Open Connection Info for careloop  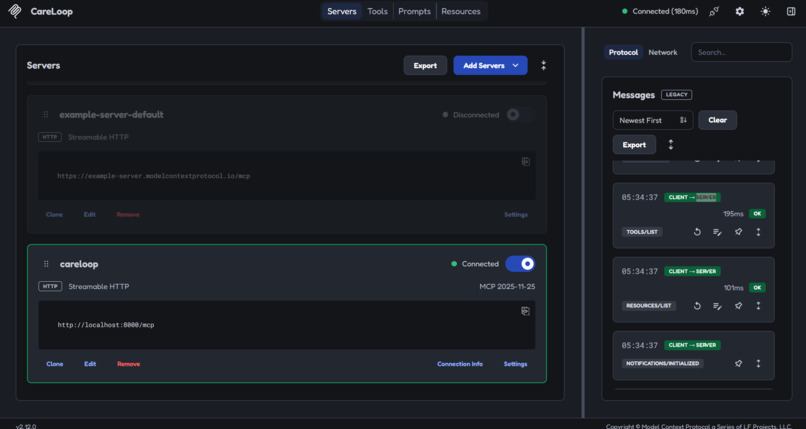[460, 364]
